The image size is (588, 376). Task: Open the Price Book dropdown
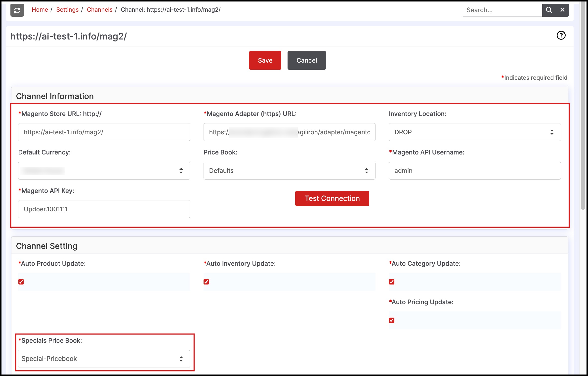tap(290, 171)
